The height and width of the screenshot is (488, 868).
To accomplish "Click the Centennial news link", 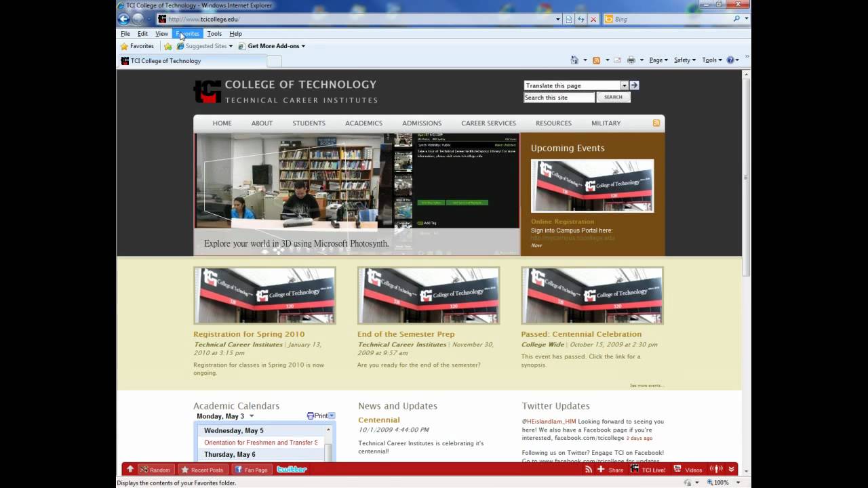I will tap(379, 420).
